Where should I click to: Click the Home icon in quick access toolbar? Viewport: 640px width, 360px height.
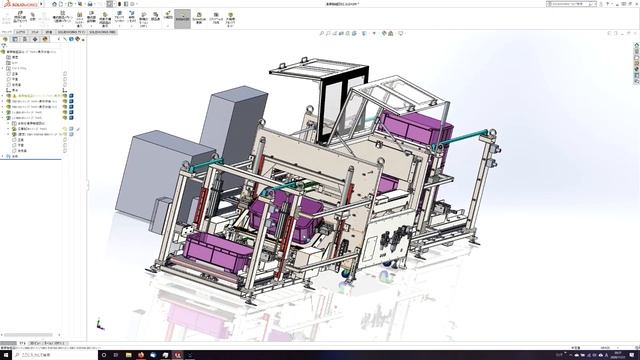point(54,4)
